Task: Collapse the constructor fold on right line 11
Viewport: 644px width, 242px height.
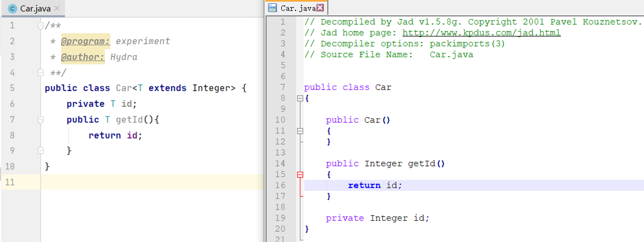Action: [300, 131]
